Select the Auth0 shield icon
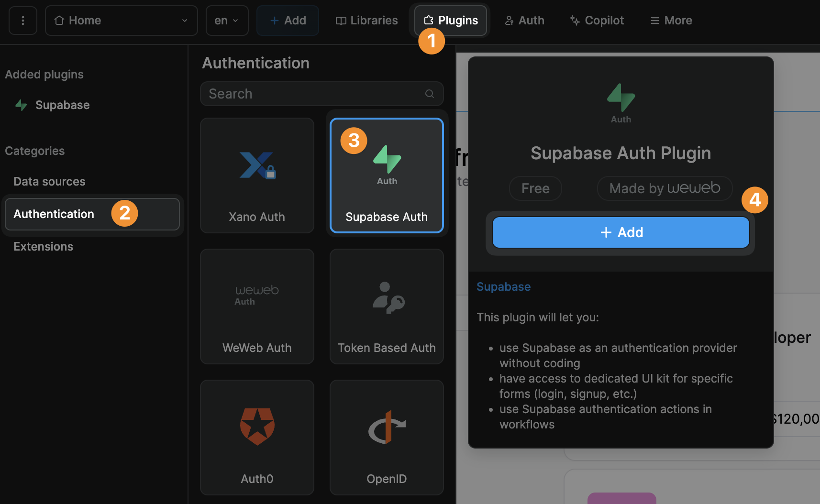This screenshot has height=504, width=820. pyautogui.click(x=257, y=426)
